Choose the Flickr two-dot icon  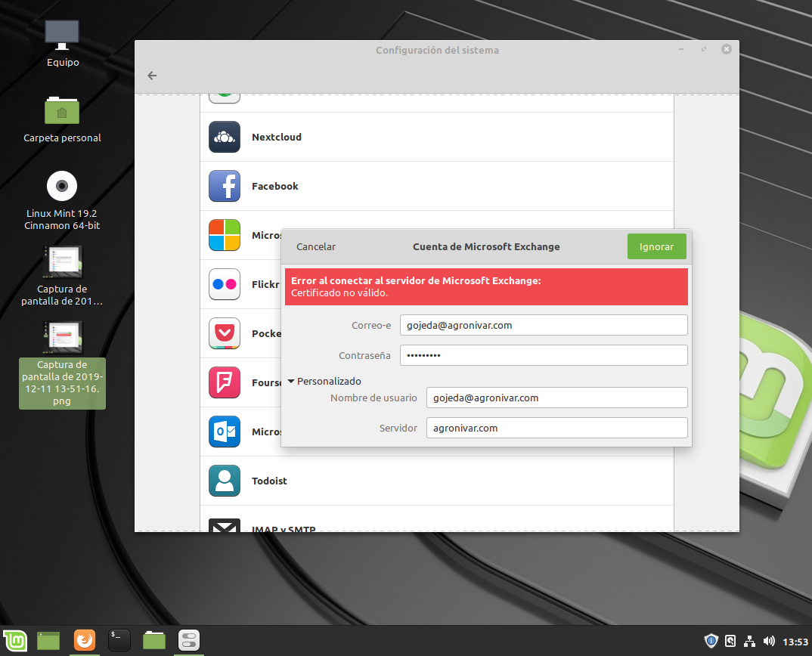(x=225, y=284)
